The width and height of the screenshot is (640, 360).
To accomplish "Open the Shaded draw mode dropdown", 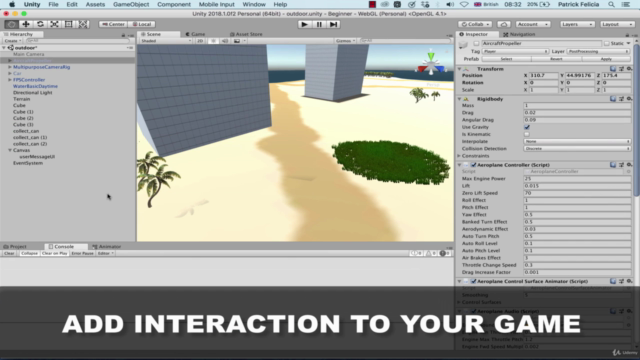I will [x=166, y=41].
